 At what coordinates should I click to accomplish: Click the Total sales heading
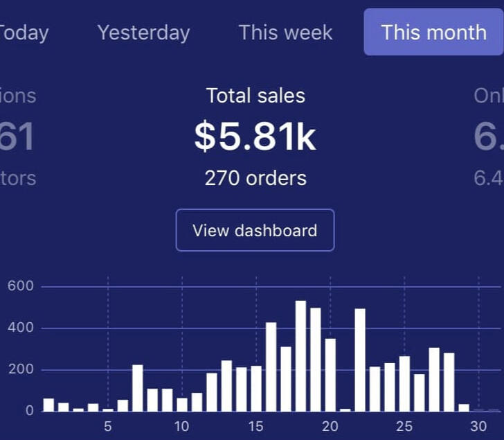[x=255, y=96]
